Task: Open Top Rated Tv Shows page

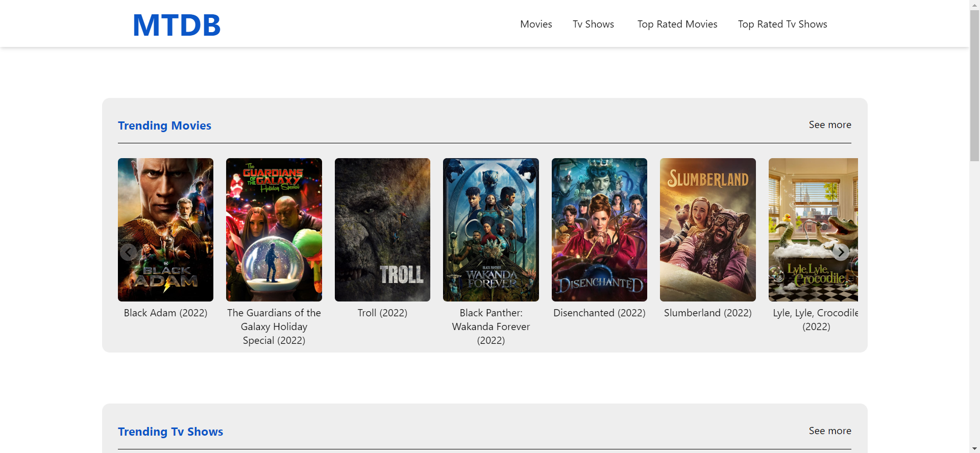Action: [x=782, y=24]
